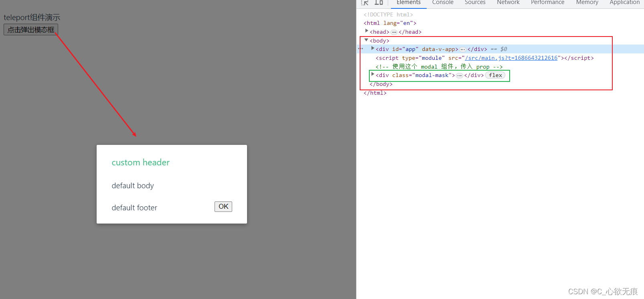Expand the head element node
This screenshot has width=644, height=299.
point(367,31)
